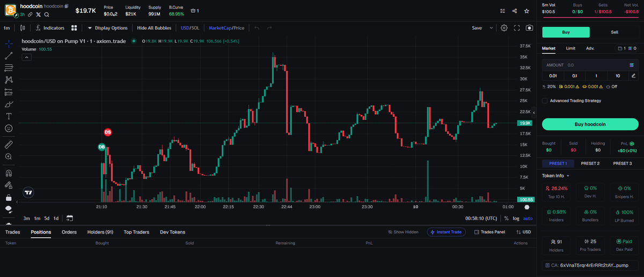This screenshot has height=277, width=644.
Task: Select the pattern drawing tool
Action: pyautogui.click(x=9, y=80)
